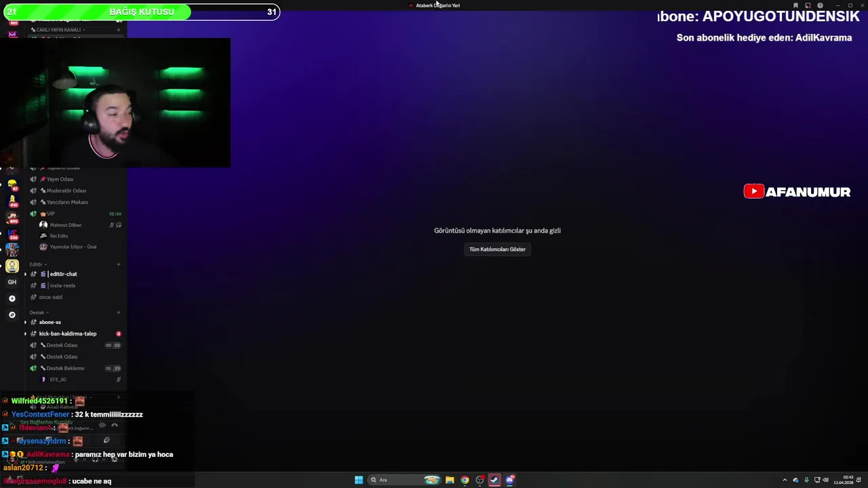Click Discord help question mark icon
Viewport: 868px width, 488px height.
[820, 5]
